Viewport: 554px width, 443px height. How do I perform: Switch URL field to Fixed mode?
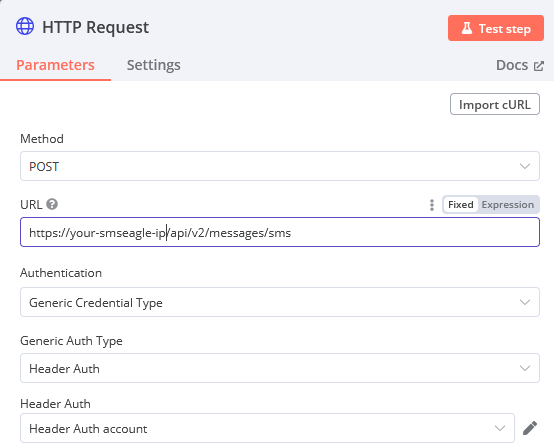(x=460, y=205)
